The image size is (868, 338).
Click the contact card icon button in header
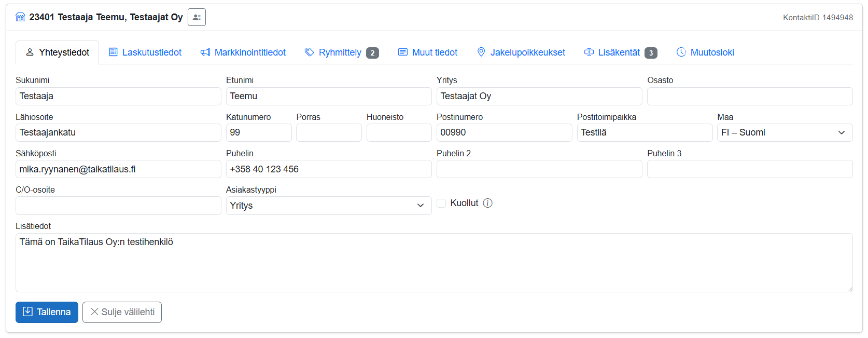[197, 17]
